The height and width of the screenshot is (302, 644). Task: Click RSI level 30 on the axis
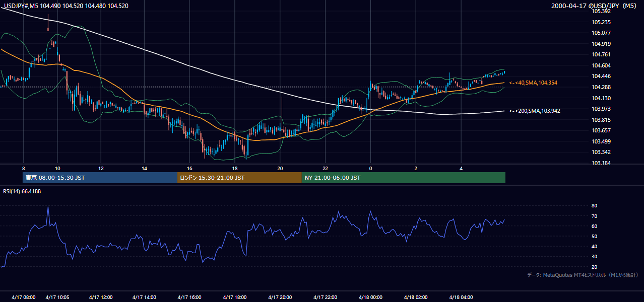click(x=595, y=257)
